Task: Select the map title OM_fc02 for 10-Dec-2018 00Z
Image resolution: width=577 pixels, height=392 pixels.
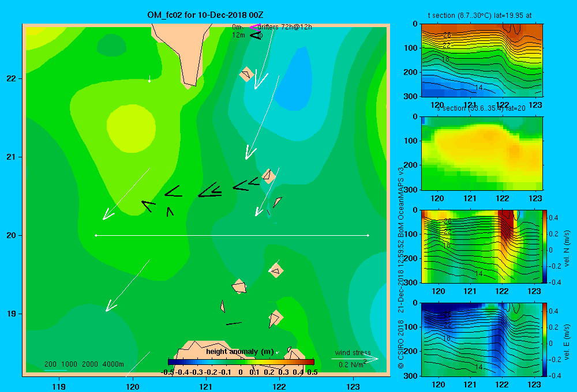Action: pyautogui.click(x=205, y=15)
